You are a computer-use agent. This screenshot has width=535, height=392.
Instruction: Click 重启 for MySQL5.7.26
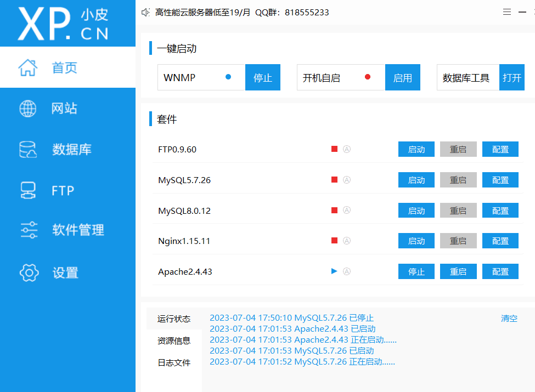458,180
